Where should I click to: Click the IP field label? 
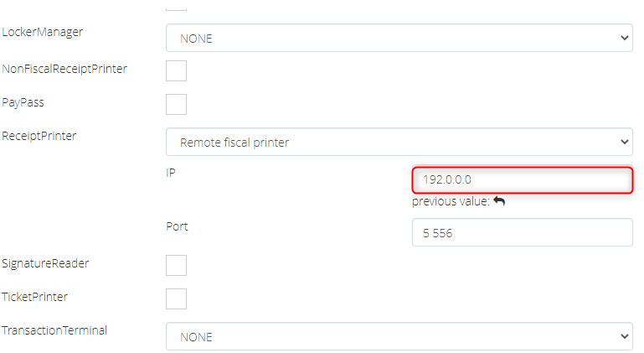[x=171, y=172]
